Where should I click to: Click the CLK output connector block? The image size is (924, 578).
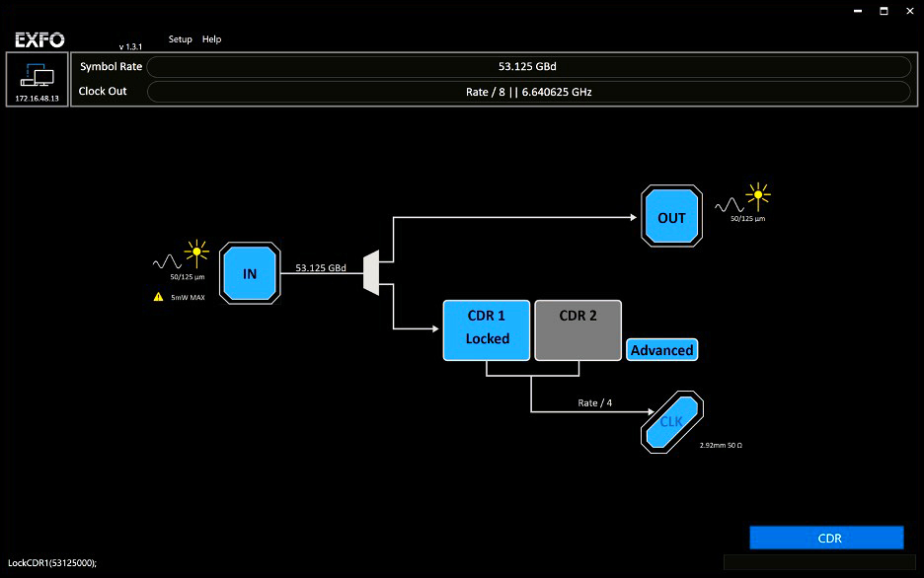coord(672,422)
